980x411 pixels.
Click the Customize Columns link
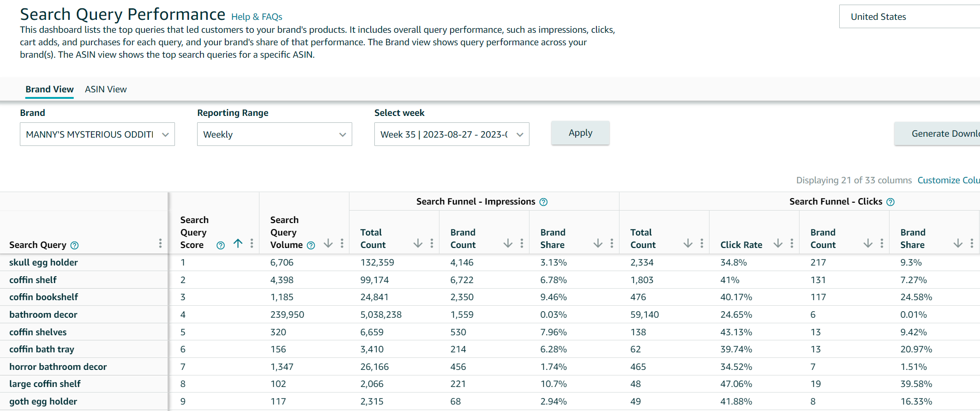(949, 180)
